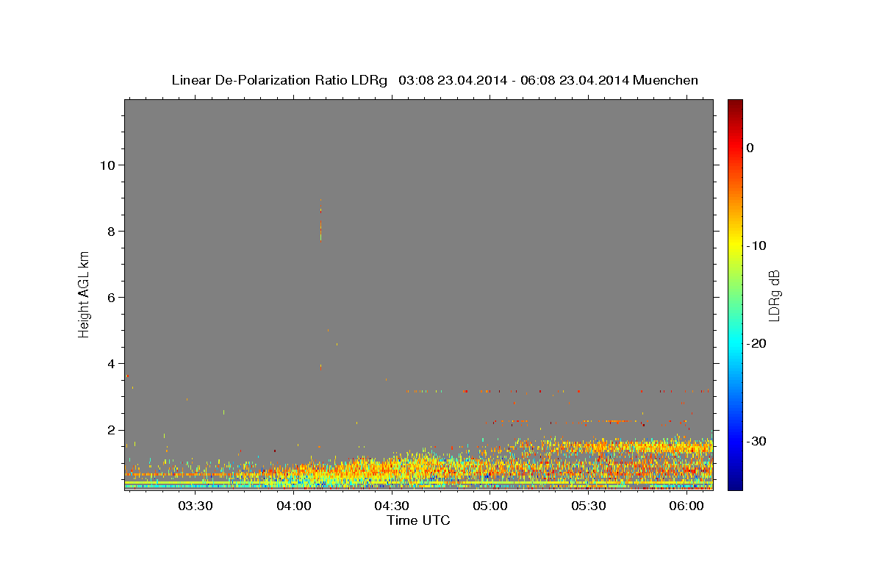Screen dimensions: 882x588
Task: Click the '04:30' time tick label
Action: point(392,506)
